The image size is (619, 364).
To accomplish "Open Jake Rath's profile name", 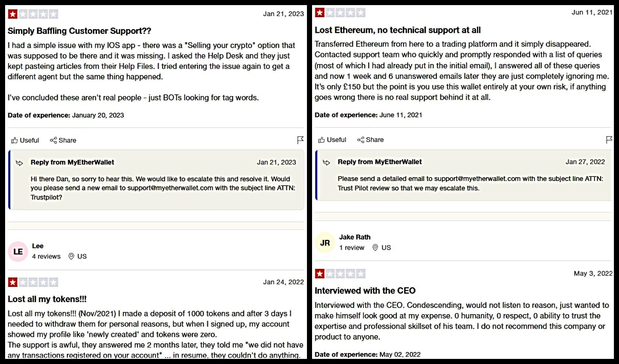I will pos(355,237).
